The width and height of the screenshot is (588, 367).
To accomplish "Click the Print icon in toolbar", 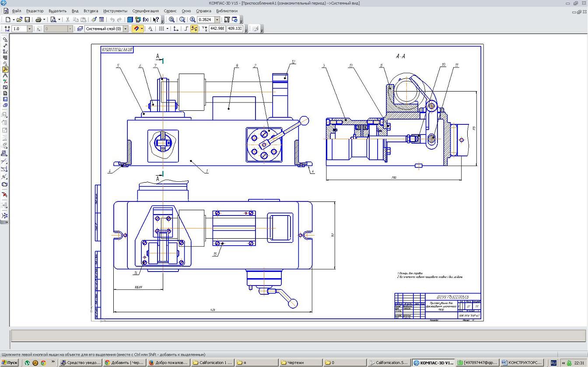I will click(38, 20).
